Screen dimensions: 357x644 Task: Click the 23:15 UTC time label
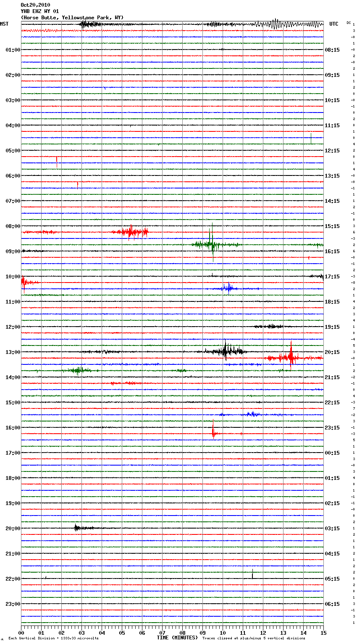332,428
